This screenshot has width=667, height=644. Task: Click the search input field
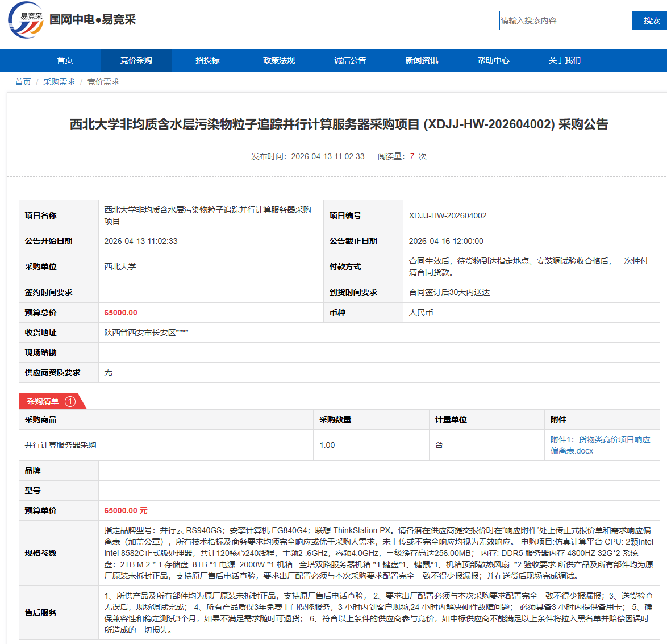click(565, 20)
